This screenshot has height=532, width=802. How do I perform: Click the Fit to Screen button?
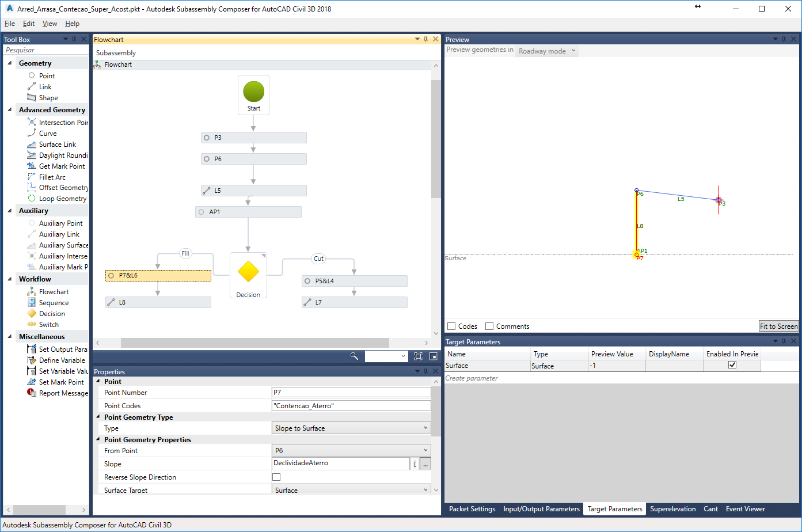pyautogui.click(x=778, y=326)
